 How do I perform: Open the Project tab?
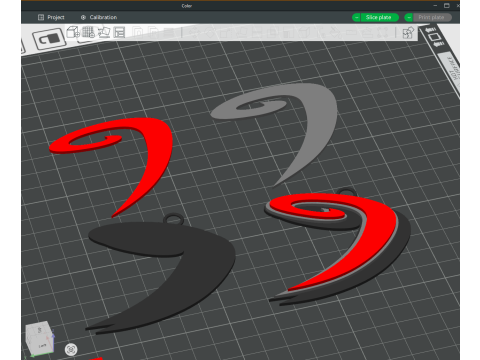tap(51, 17)
